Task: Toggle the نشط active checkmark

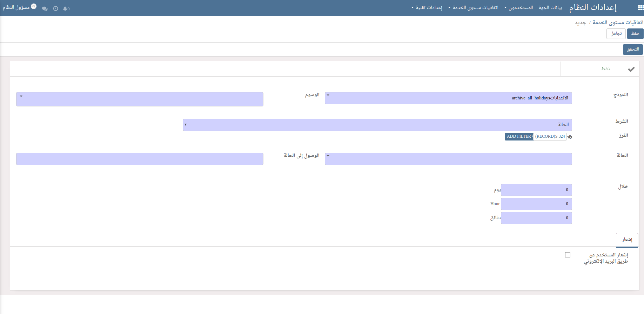Action: point(631,69)
